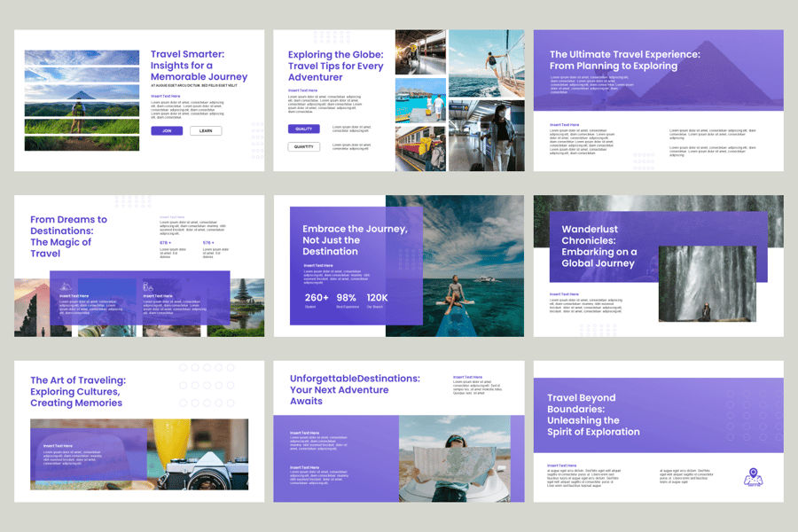Viewport: 798px width, 532px height.
Task: Click 'The Ultimate Travel Experience' heading
Action: tap(624, 60)
